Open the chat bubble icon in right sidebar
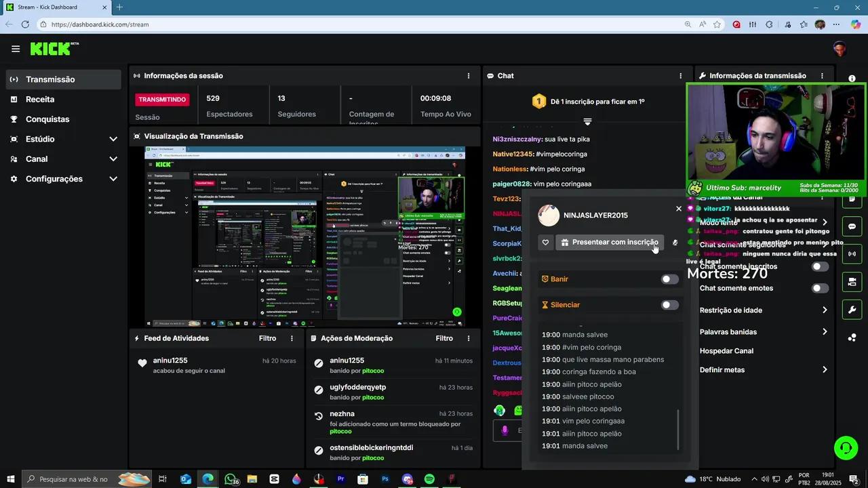Viewport: 868px width, 488px height. (x=852, y=226)
